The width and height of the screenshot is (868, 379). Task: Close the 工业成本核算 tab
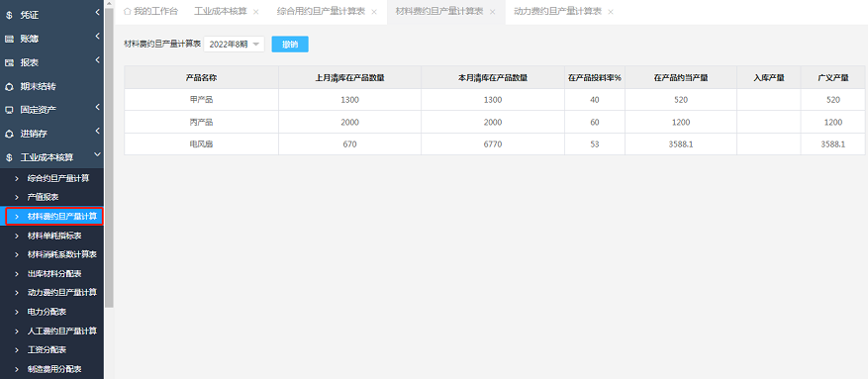click(x=255, y=12)
